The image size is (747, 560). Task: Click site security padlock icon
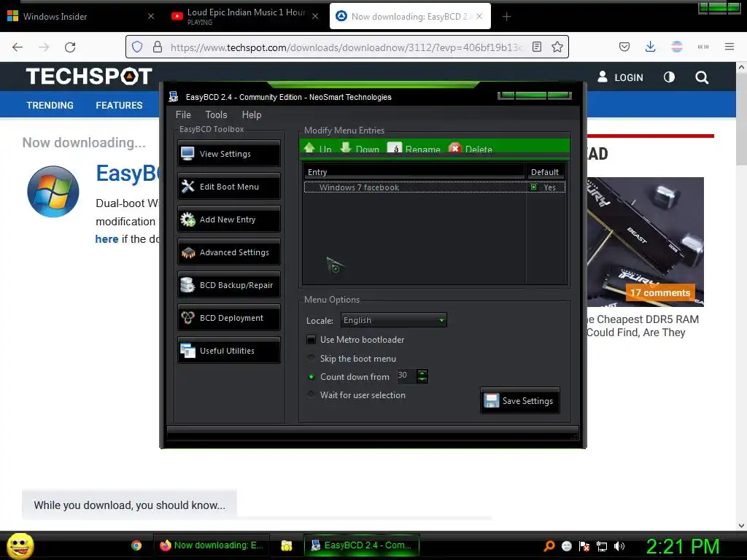point(158,47)
